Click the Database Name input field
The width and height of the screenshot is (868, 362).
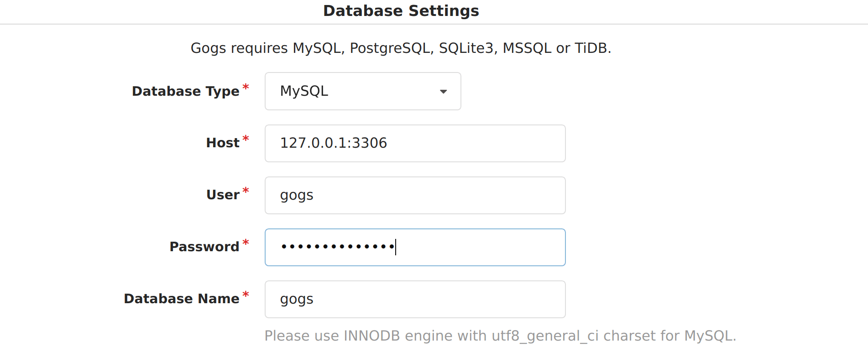point(414,299)
